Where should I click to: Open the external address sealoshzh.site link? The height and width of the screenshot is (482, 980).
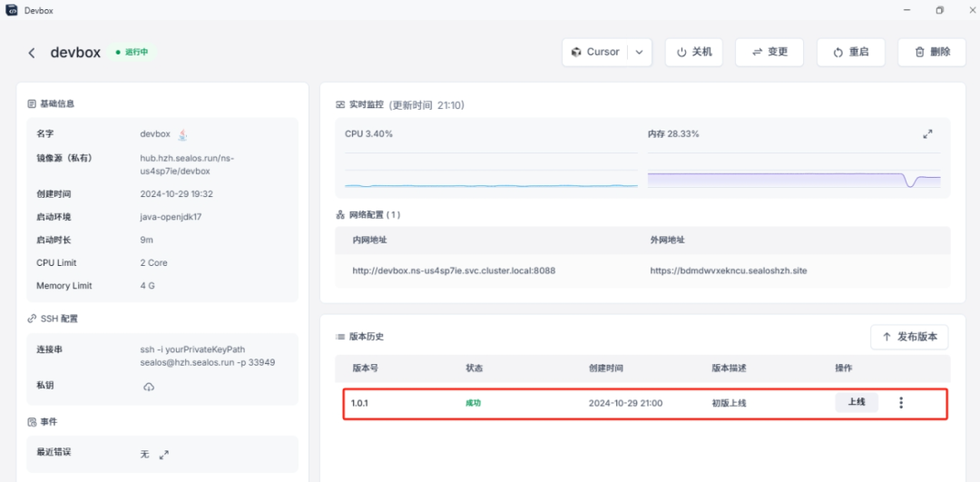tap(728, 271)
